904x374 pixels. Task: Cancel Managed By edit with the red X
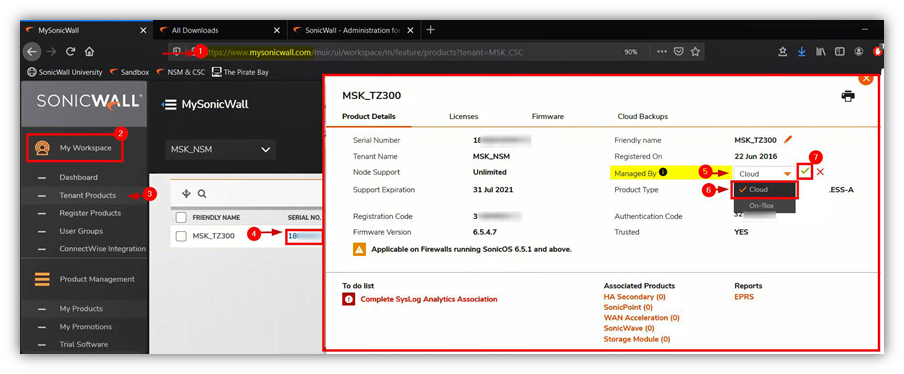pyautogui.click(x=820, y=172)
